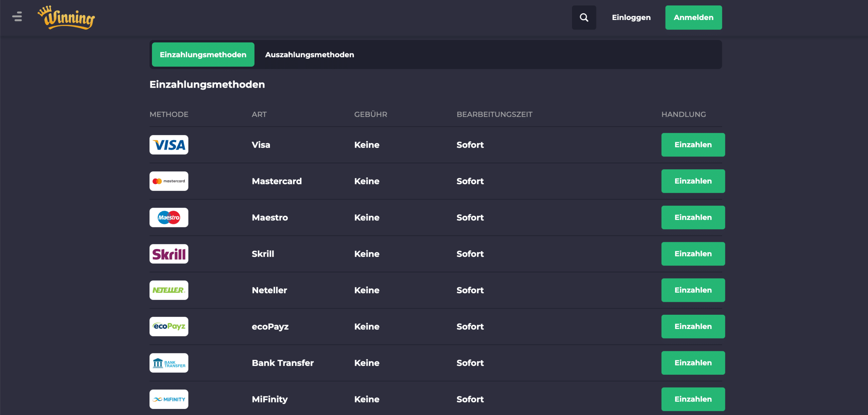Click the Mastercard logo
868x415 pixels.
tap(169, 181)
